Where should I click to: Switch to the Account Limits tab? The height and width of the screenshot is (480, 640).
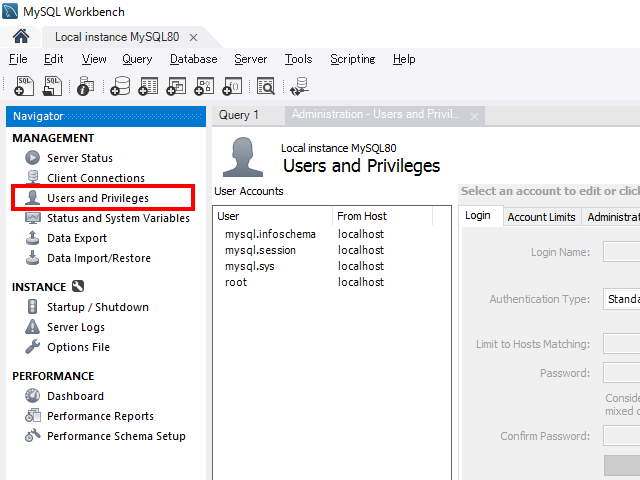(x=541, y=217)
